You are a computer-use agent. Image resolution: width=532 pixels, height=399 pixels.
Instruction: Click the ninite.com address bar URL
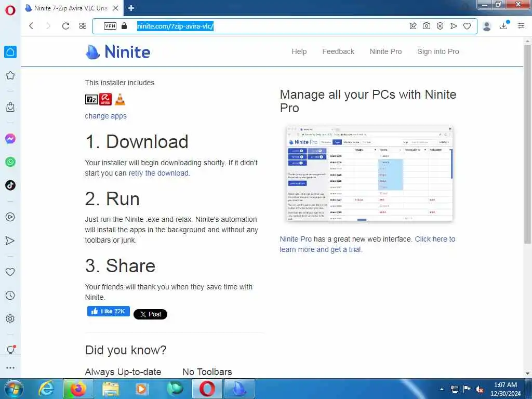pos(175,26)
